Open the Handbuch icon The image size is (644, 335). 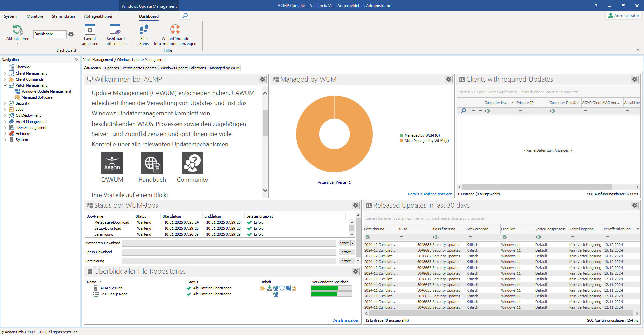(x=152, y=163)
